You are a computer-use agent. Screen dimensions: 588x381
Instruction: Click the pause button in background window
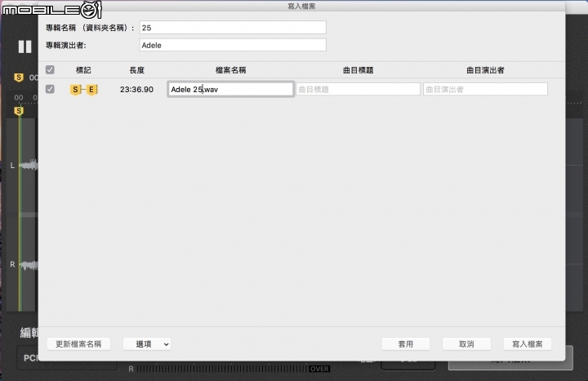click(x=25, y=47)
